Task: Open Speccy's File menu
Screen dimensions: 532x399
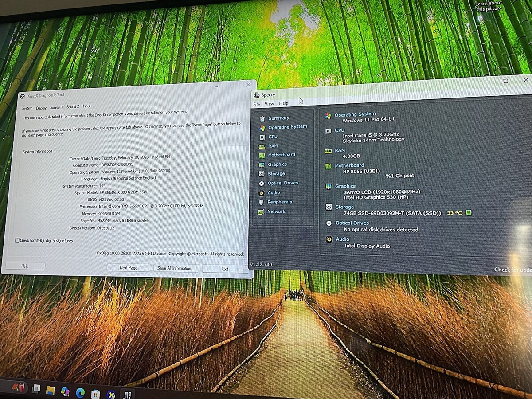Action: tap(256, 104)
